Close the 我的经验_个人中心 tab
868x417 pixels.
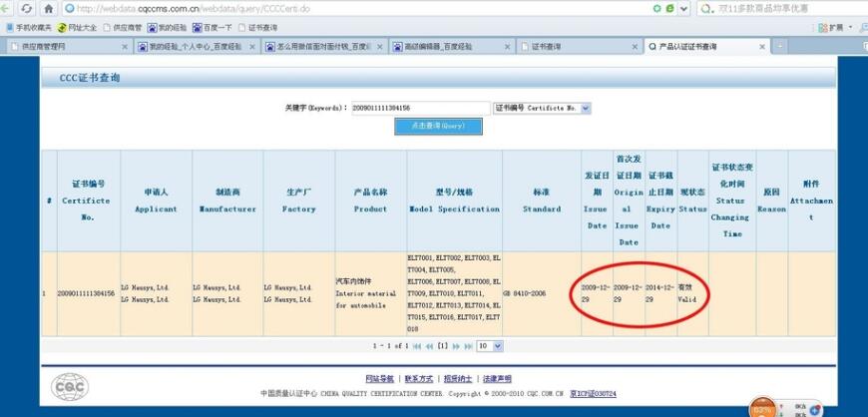[x=252, y=47]
